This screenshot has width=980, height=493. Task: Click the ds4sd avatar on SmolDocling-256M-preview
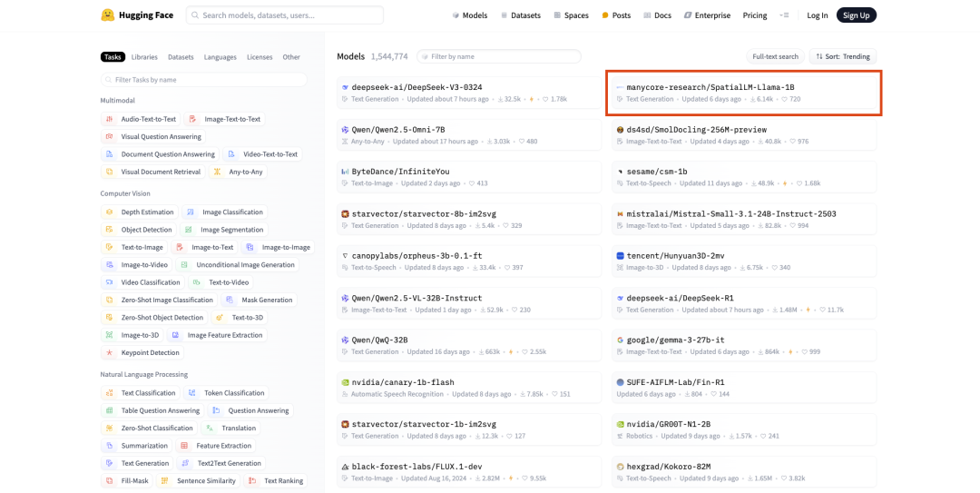(x=620, y=130)
